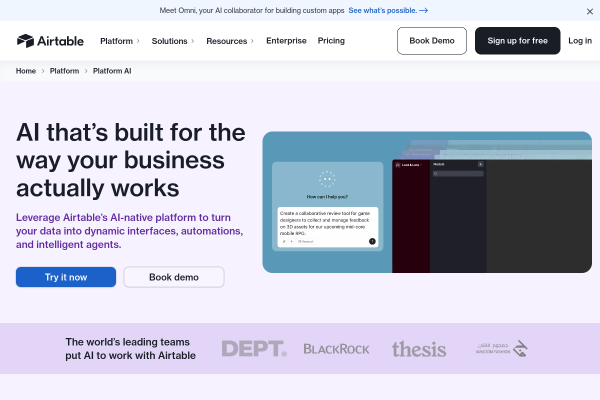Expand the Solutions menu
The width and height of the screenshot is (600, 400).
[x=173, y=41]
